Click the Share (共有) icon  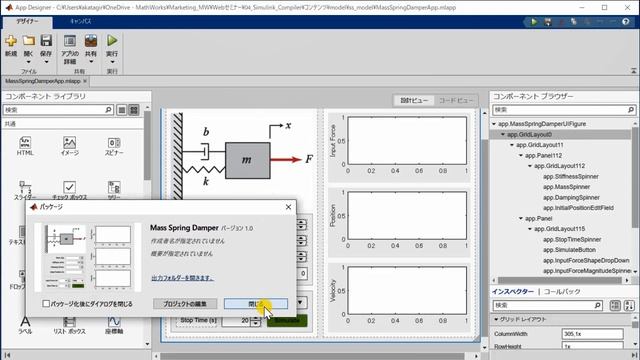pos(91,41)
